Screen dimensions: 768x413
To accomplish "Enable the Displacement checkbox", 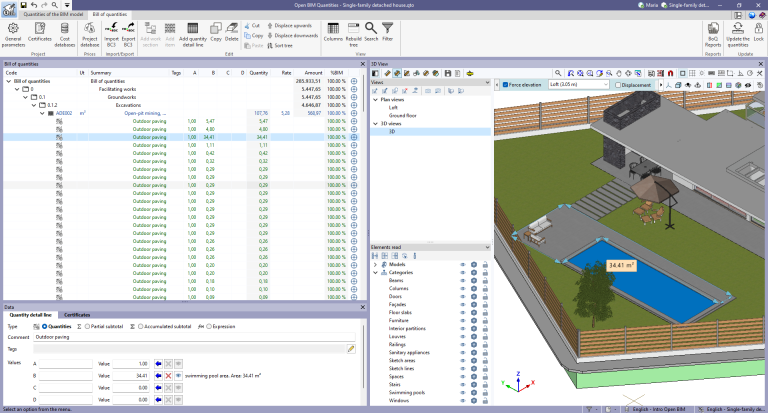I will click(618, 85).
